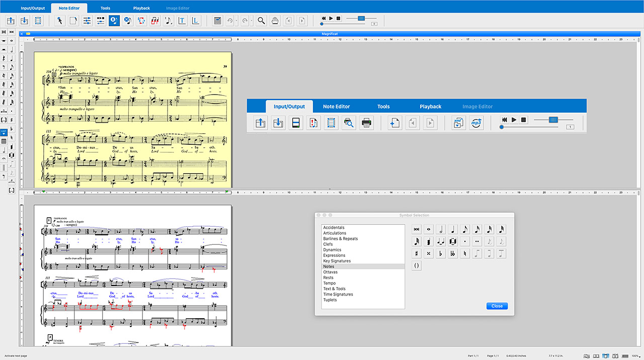Select the lyrics tool marked L
644x360 pixels.
(x=196, y=21)
